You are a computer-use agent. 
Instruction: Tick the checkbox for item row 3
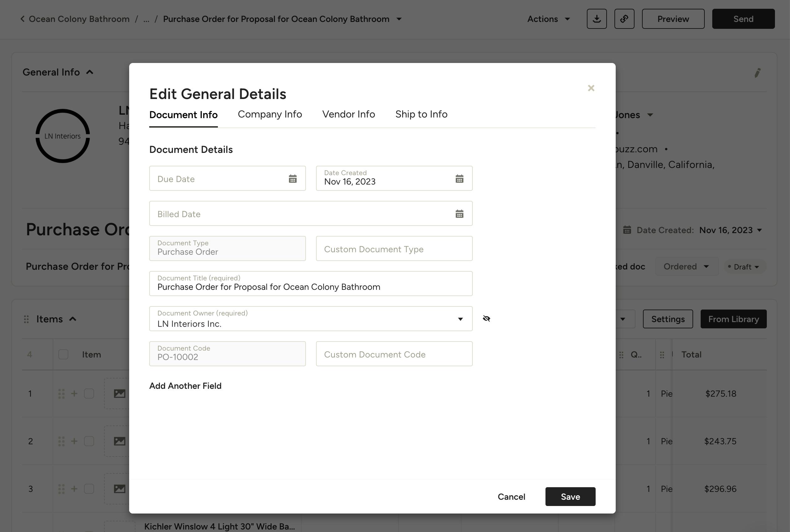click(x=89, y=489)
